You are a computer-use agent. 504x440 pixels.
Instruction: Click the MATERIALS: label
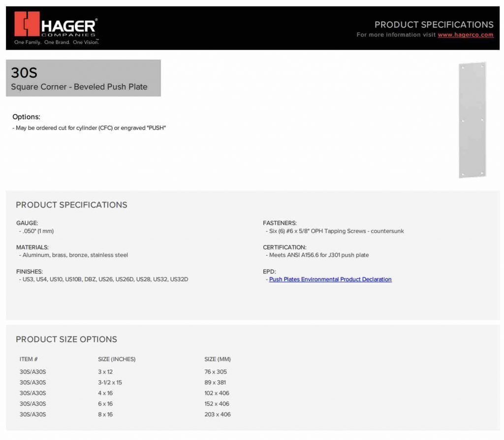32,247
